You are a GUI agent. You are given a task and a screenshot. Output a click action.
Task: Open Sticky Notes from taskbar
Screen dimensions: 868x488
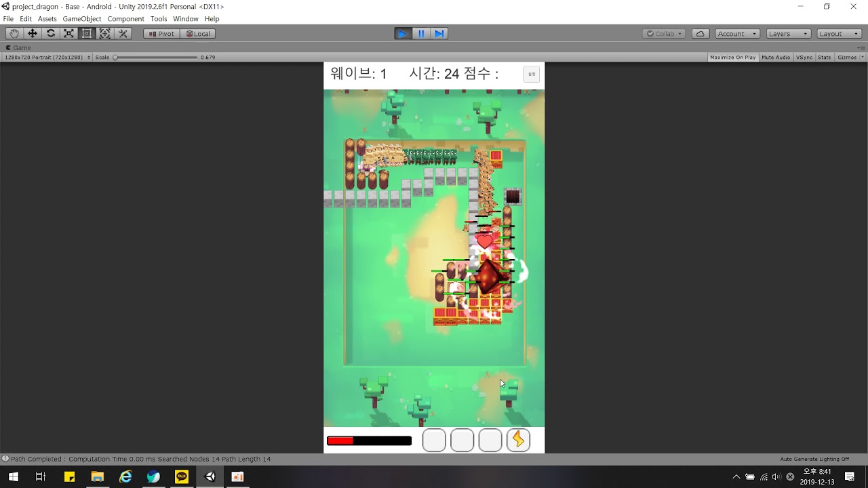click(69, 476)
